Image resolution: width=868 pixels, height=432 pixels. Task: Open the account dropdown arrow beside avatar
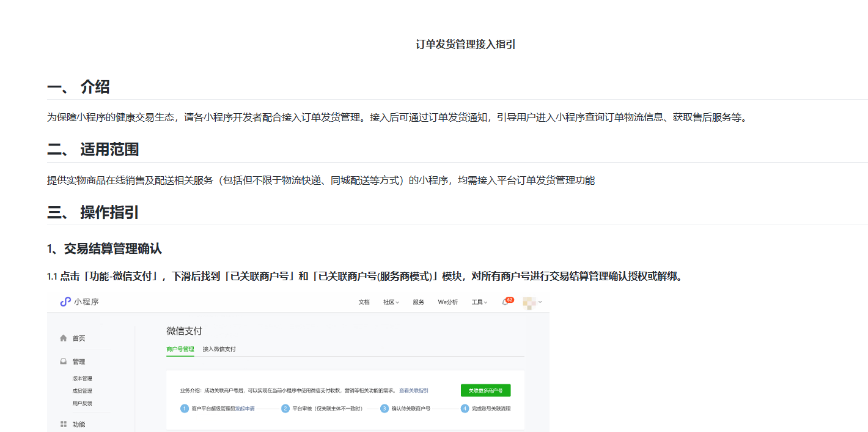(540, 302)
